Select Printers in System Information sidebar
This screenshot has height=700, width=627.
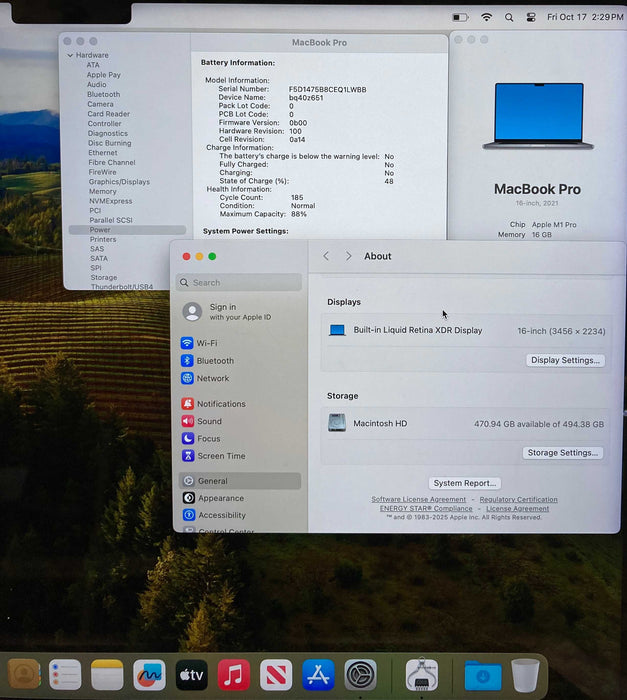point(103,240)
